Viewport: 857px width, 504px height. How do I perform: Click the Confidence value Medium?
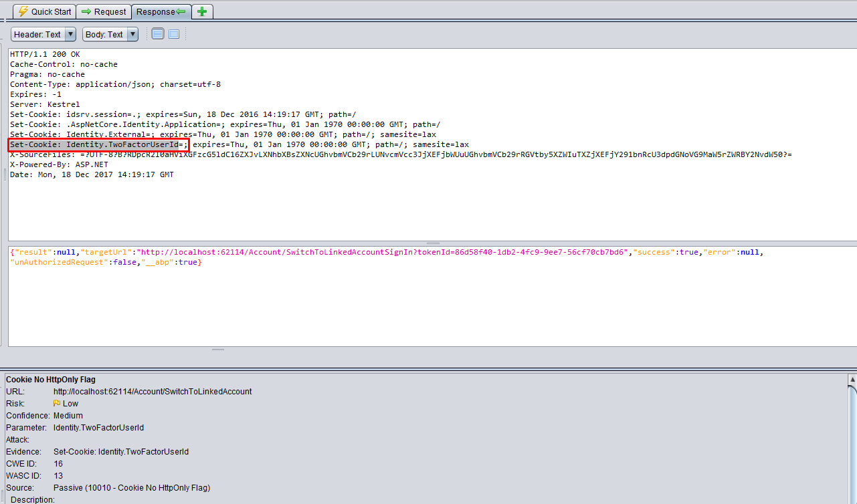[x=68, y=416]
